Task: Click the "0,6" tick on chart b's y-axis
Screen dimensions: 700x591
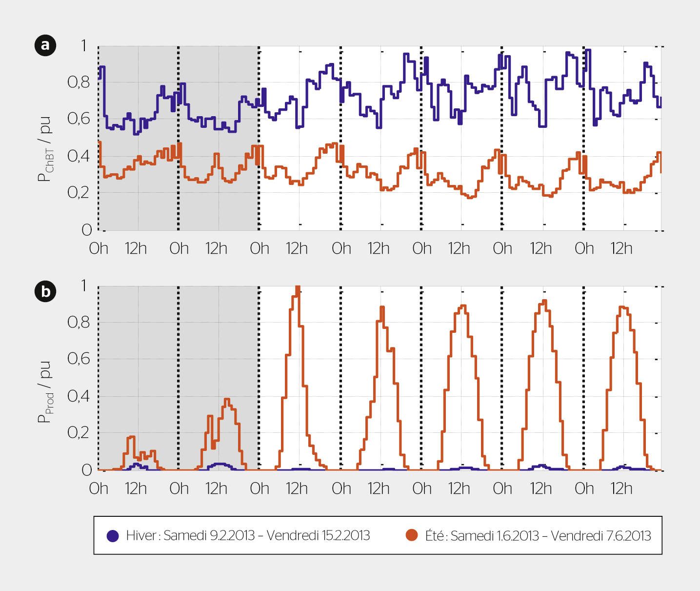Action: 79,359
